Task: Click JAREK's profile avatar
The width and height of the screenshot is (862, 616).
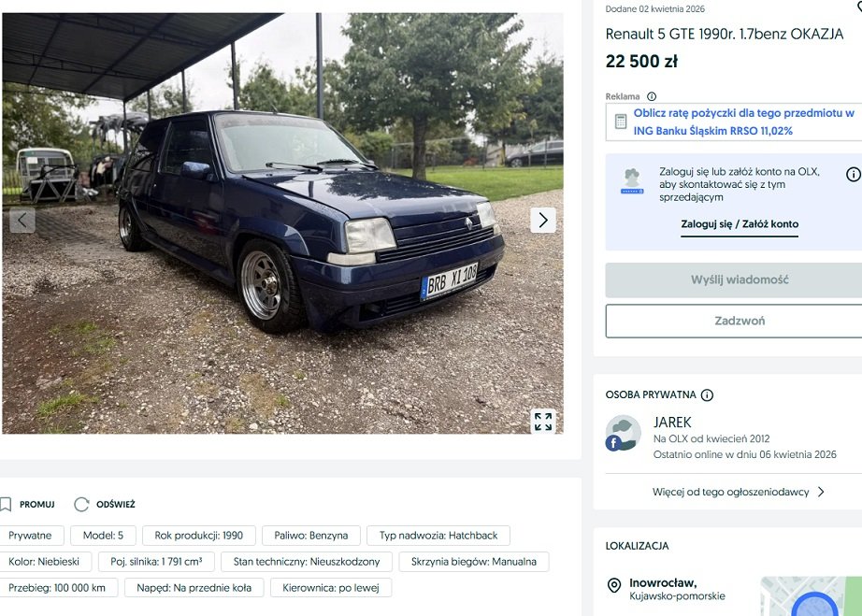Action: [x=623, y=433]
